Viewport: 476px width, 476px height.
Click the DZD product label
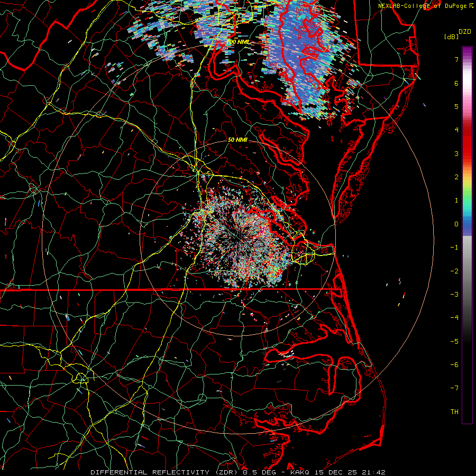pos(465,32)
